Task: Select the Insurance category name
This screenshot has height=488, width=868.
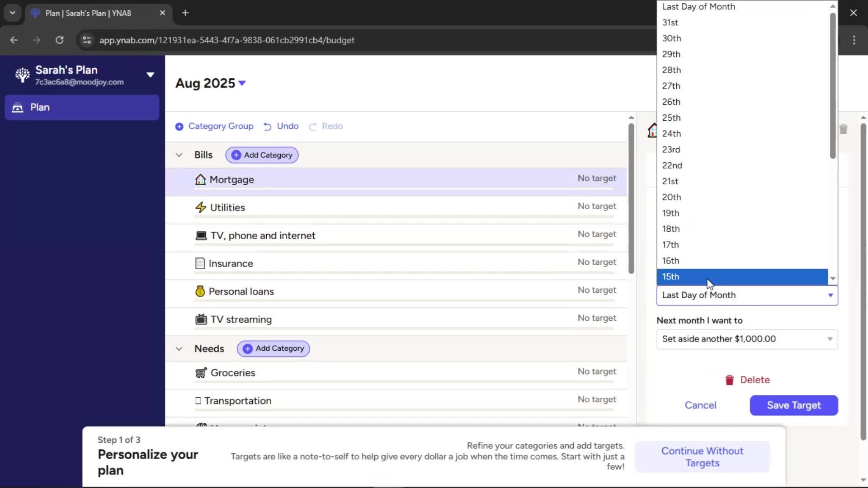Action: click(231, 263)
